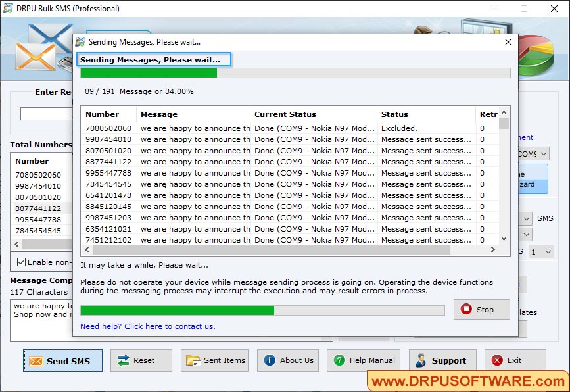This screenshot has width=570, height=392.
Task: Select row with number 8070501020 in dialog table
Action: [x=291, y=151]
